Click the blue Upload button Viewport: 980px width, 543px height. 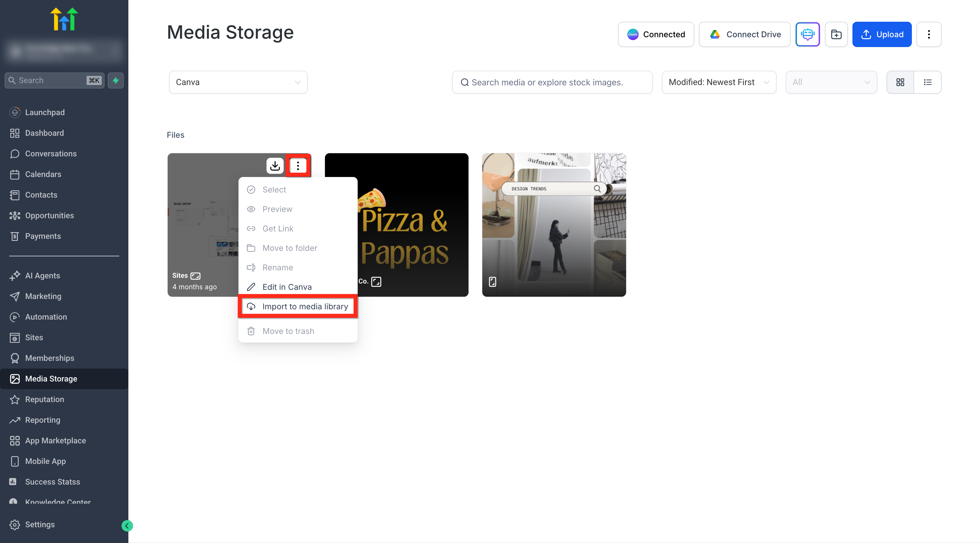click(x=882, y=34)
